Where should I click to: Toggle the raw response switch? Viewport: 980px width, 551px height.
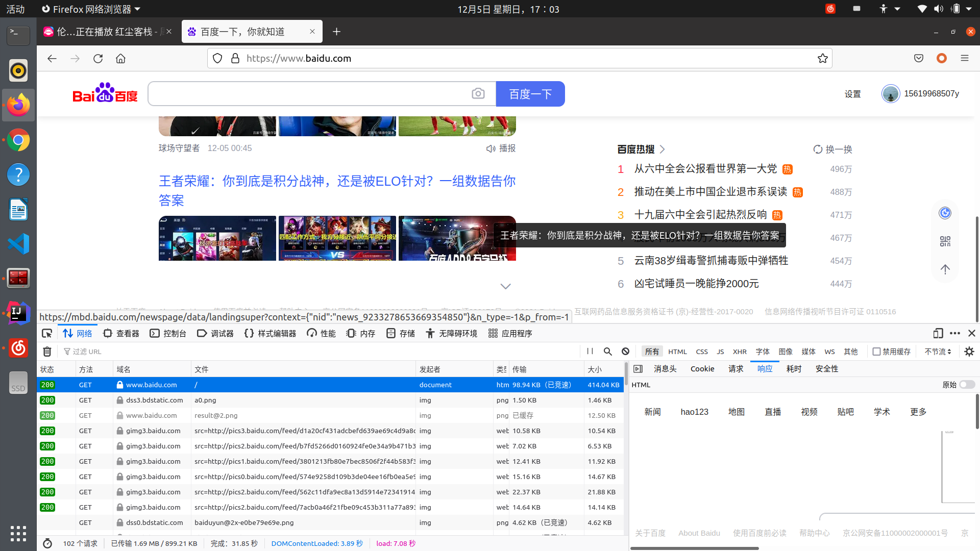[x=967, y=385]
